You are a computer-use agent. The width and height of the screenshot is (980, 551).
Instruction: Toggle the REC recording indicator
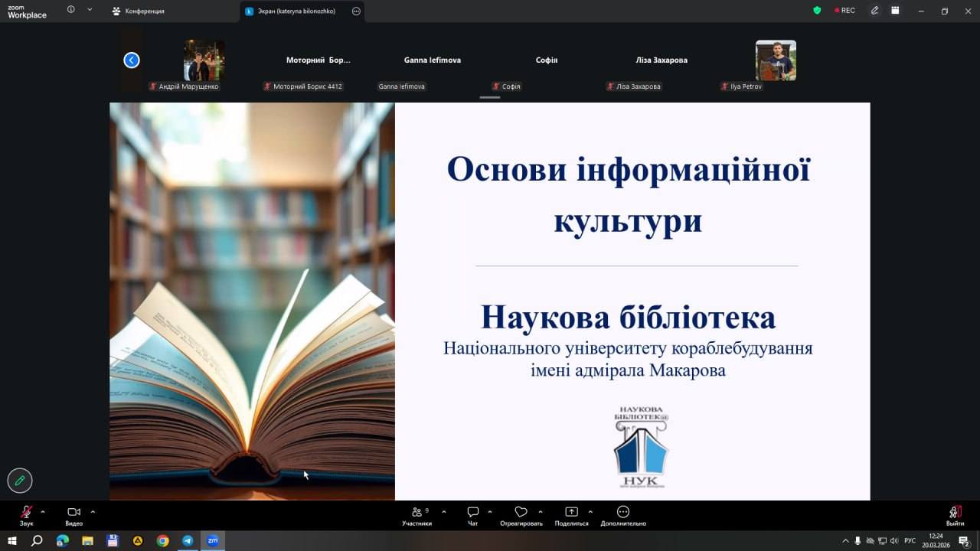(x=844, y=11)
